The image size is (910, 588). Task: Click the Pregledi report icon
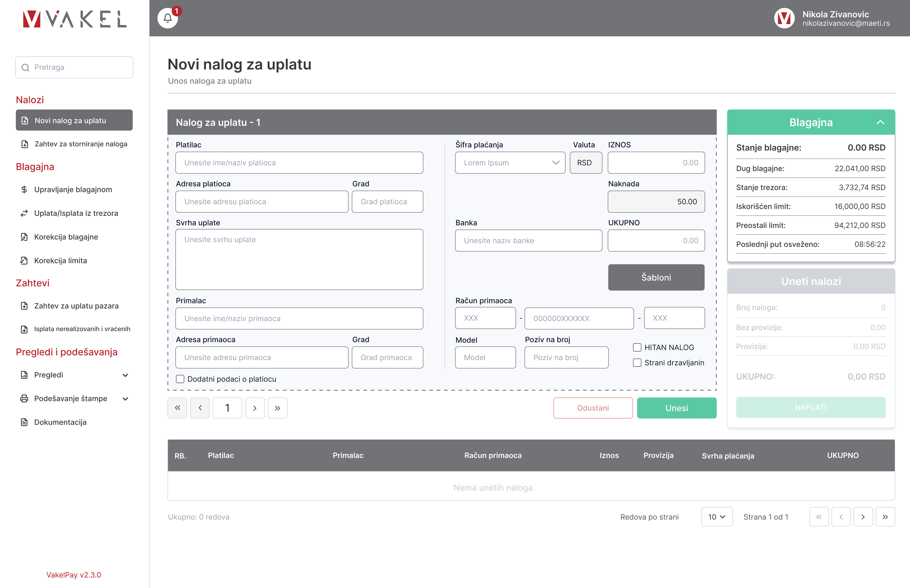24,375
